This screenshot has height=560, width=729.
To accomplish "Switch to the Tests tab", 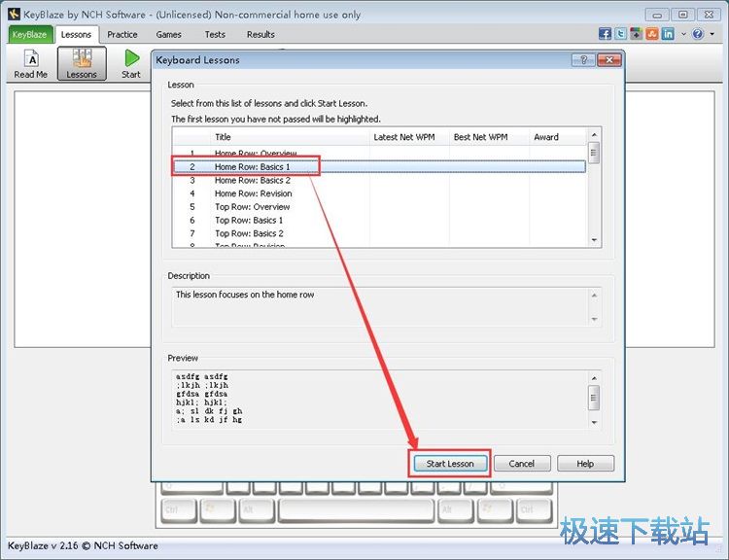I will click(x=215, y=35).
